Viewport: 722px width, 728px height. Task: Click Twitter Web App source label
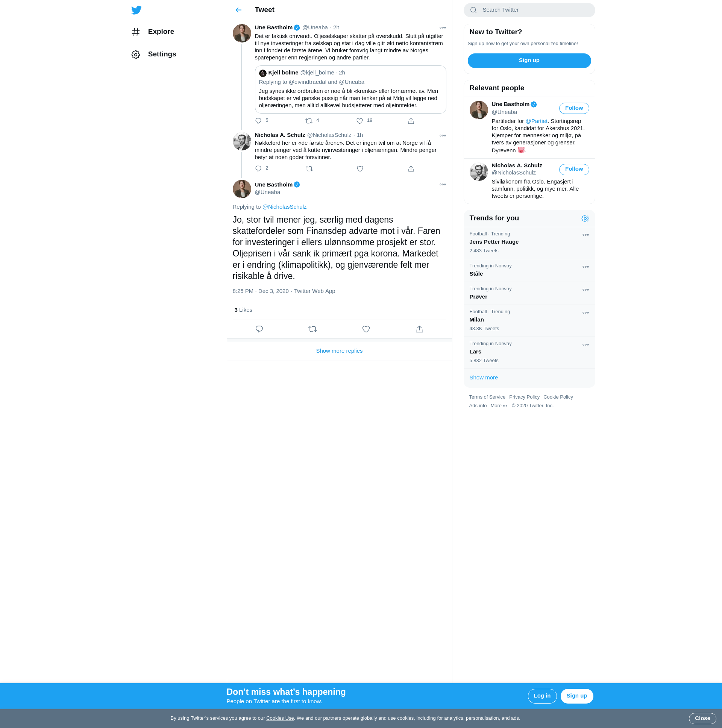tap(314, 291)
